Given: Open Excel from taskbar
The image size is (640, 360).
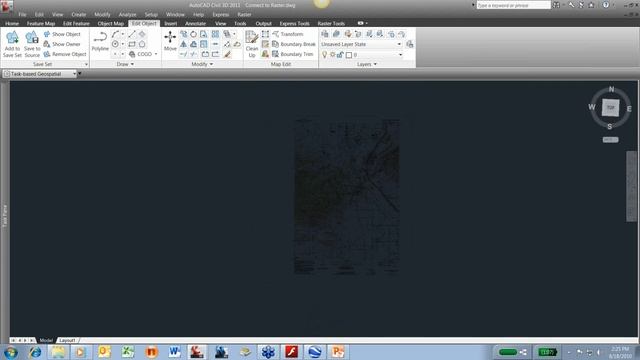Looking at the screenshot, I should pos(128,351).
